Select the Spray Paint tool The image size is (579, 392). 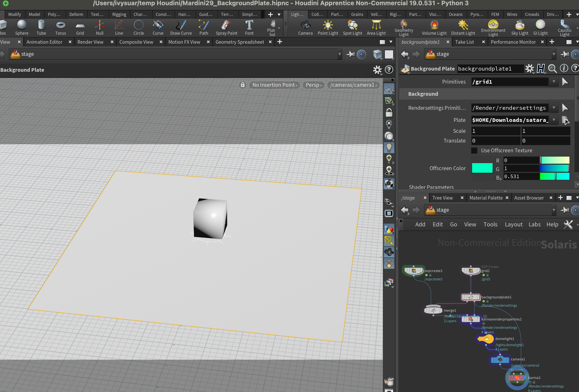point(227,28)
